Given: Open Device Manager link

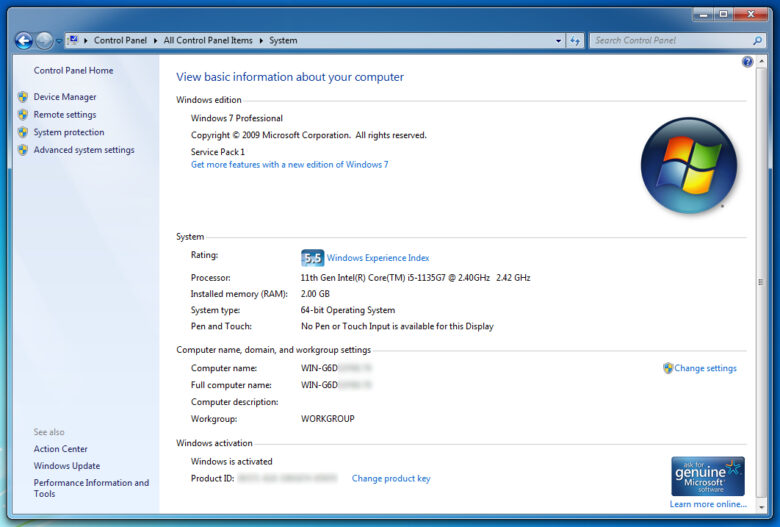Looking at the screenshot, I should tap(65, 97).
